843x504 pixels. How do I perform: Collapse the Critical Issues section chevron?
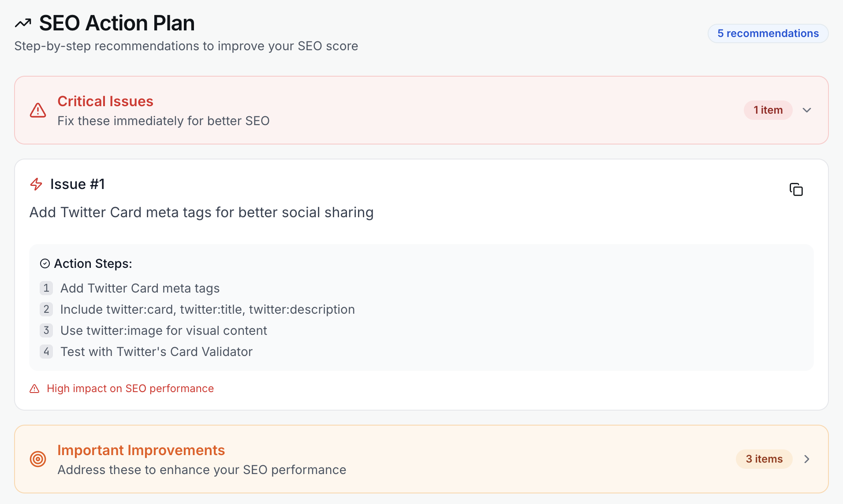[x=807, y=110]
